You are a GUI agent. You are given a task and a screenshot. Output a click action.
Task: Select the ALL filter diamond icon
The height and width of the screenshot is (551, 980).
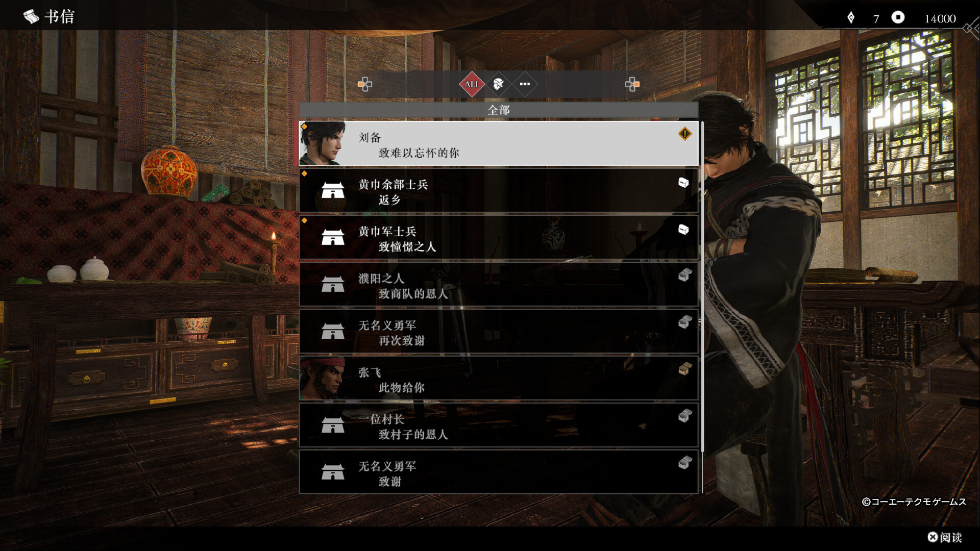click(472, 84)
